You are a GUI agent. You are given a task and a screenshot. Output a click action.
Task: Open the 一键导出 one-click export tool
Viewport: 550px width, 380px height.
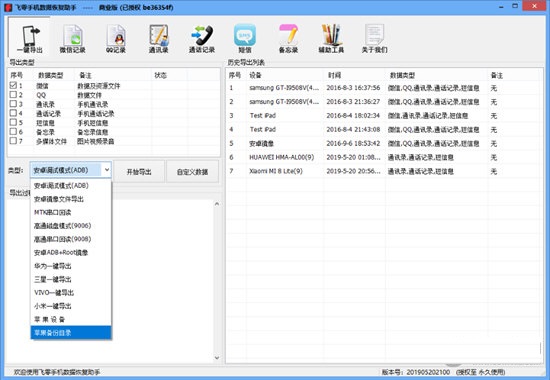coord(29,39)
